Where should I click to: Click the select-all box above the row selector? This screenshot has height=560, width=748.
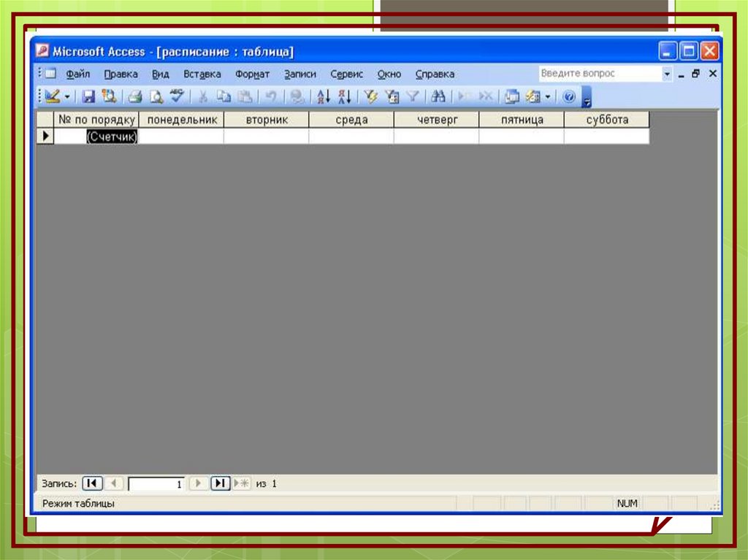tap(45, 120)
